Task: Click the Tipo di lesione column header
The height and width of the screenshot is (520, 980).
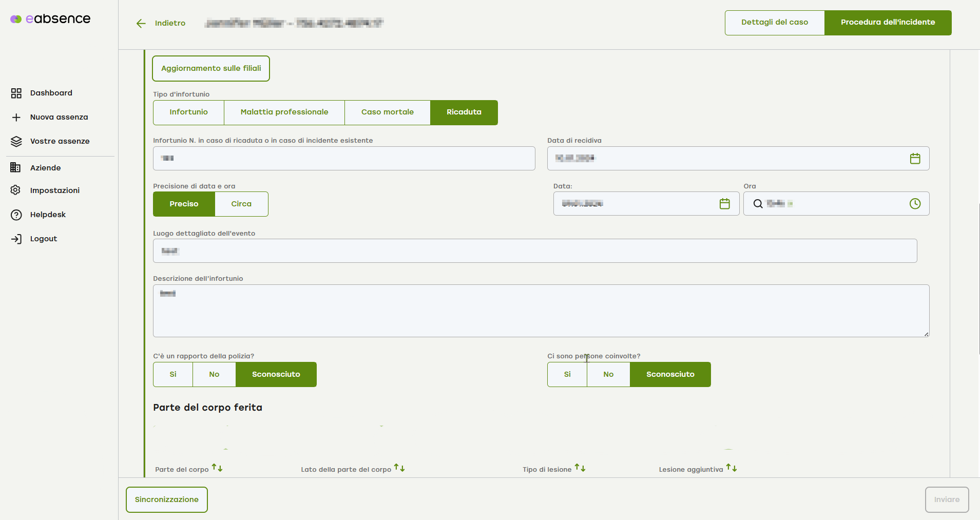Action: (x=547, y=469)
